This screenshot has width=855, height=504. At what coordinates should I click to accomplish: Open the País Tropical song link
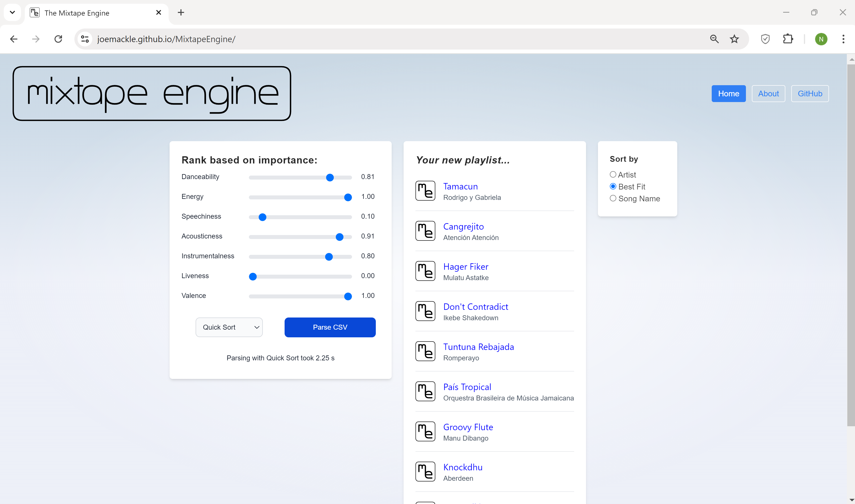click(x=467, y=387)
